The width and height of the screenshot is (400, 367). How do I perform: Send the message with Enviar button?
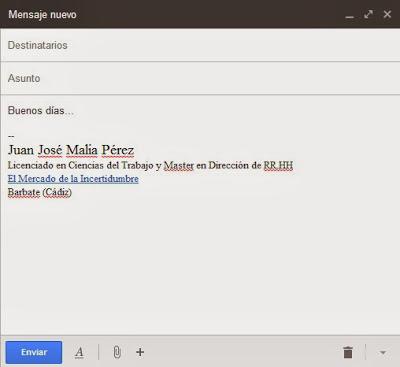pos(34,352)
